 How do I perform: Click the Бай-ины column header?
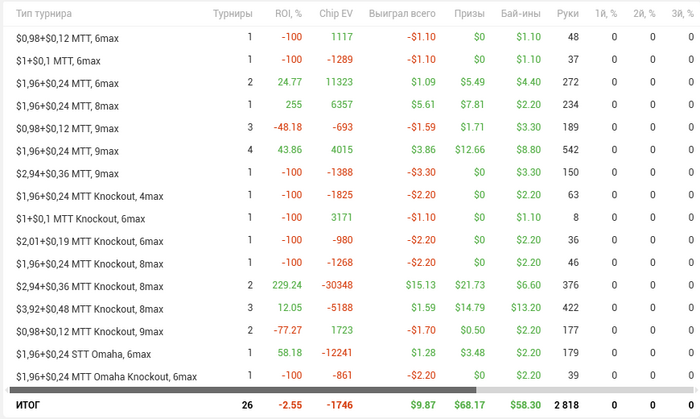[x=519, y=14]
